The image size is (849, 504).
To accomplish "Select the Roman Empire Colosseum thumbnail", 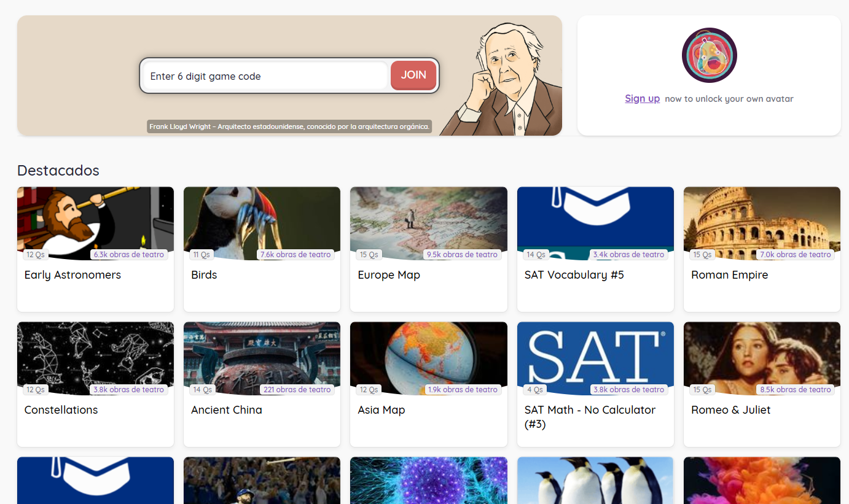I will 762,223.
